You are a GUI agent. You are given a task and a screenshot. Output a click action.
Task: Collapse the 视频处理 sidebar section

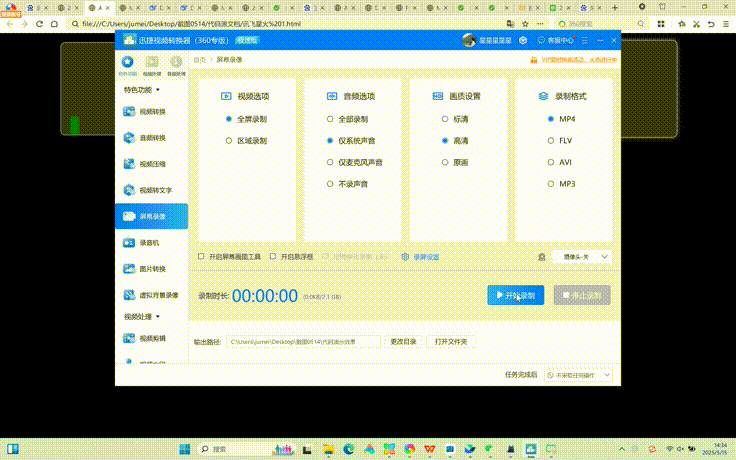[x=142, y=317]
